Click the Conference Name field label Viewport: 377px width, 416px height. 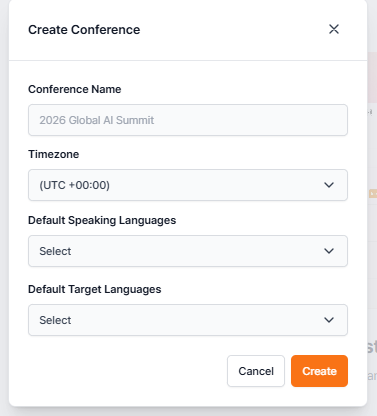pyautogui.click(x=75, y=89)
